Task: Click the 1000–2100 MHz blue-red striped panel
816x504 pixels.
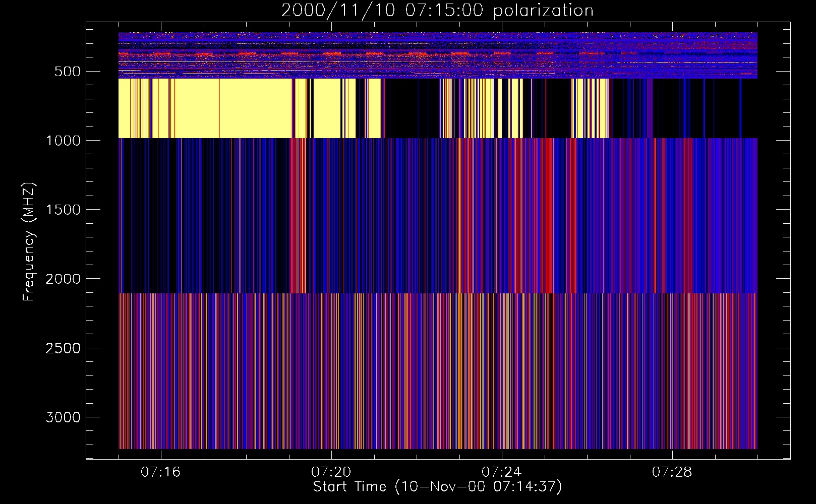Action: click(x=438, y=215)
